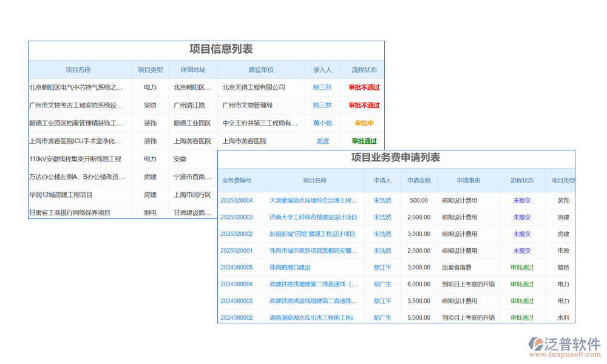Sort by the 业务费编号 column header
Viewport: 607px width, 364px height.
tap(237, 180)
